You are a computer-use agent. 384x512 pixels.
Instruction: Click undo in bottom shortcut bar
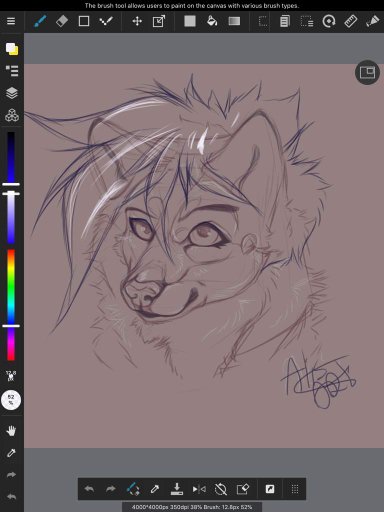(x=89, y=489)
